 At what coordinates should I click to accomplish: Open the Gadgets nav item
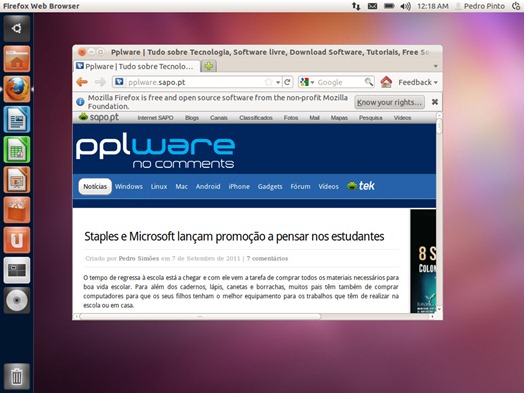[270, 186]
